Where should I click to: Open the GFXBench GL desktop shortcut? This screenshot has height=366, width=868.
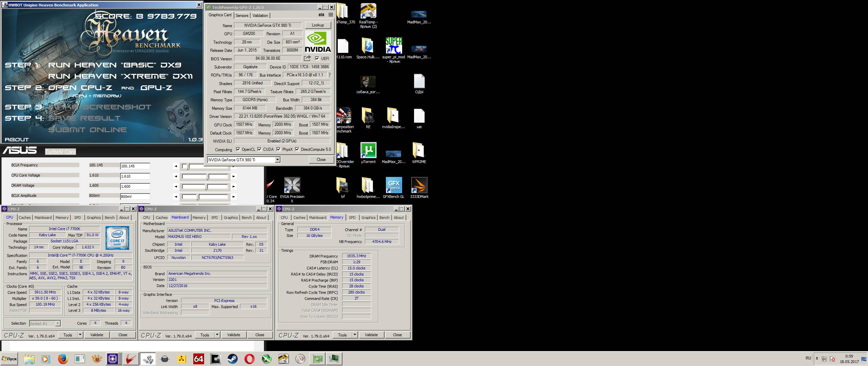[394, 188]
